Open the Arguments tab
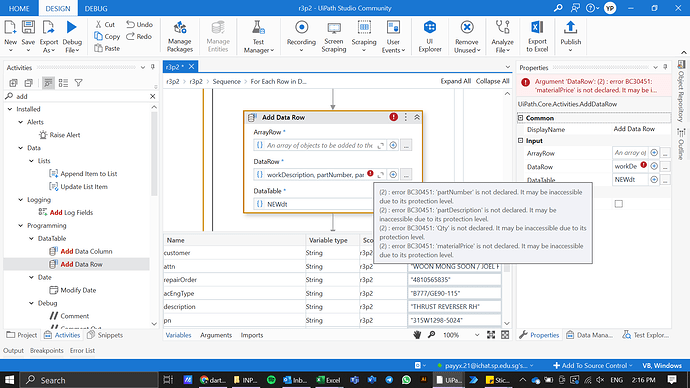The width and height of the screenshot is (690, 388). [x=216, y=335]
